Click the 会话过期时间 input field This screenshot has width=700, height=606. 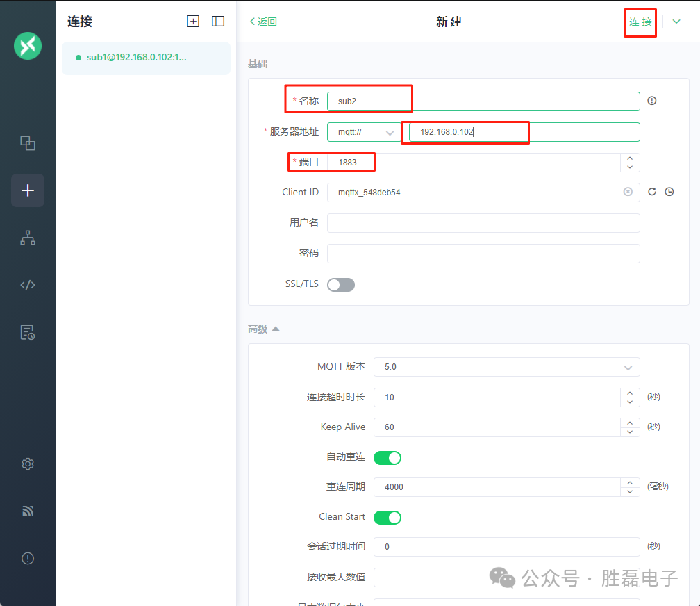coord(507,546)
